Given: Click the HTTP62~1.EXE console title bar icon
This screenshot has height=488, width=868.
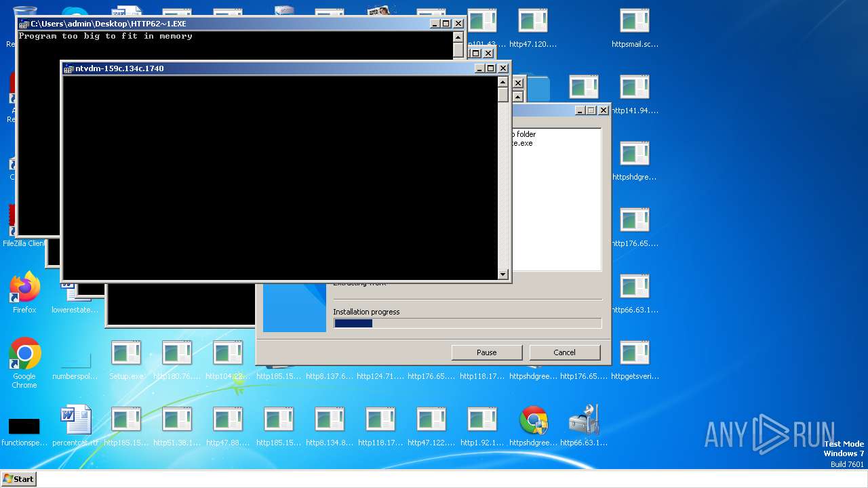Looking at the screenshot, I should [24, 24].
